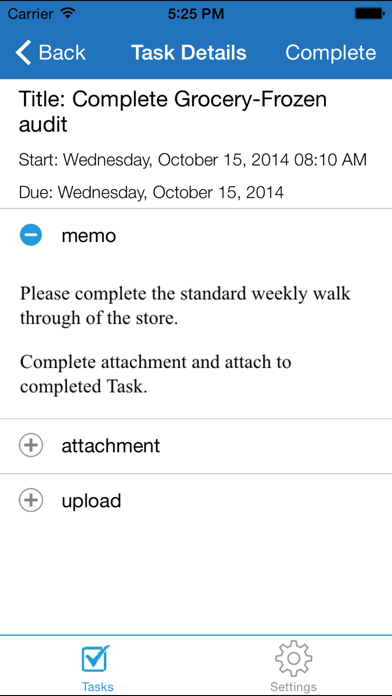This screenshot has height=696, width=392.
Task: Tap the battery indicator icon
Action: 369,14
